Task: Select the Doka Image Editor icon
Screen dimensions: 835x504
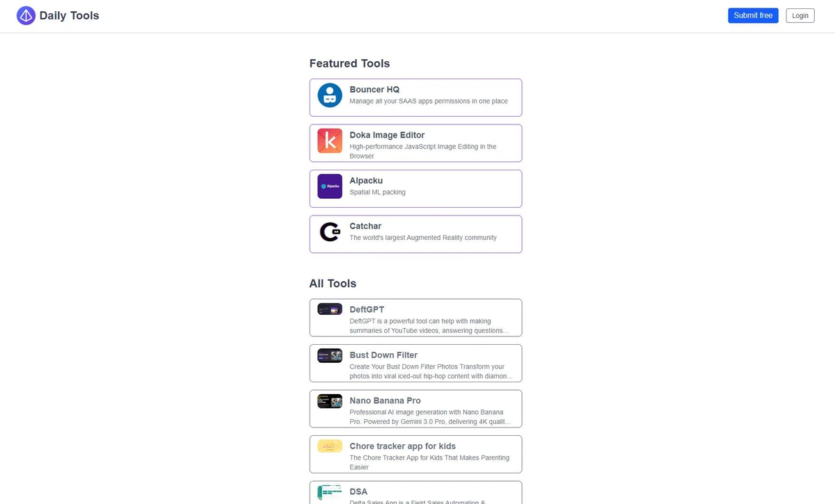Action: pyautogui.click(x=329, y=140)
